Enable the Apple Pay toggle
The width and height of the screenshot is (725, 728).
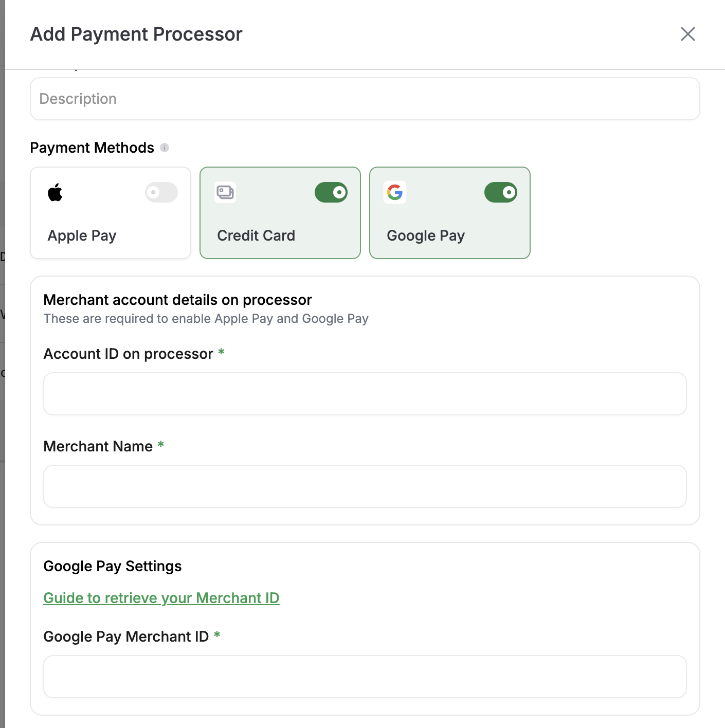click(x=161, y=192)
